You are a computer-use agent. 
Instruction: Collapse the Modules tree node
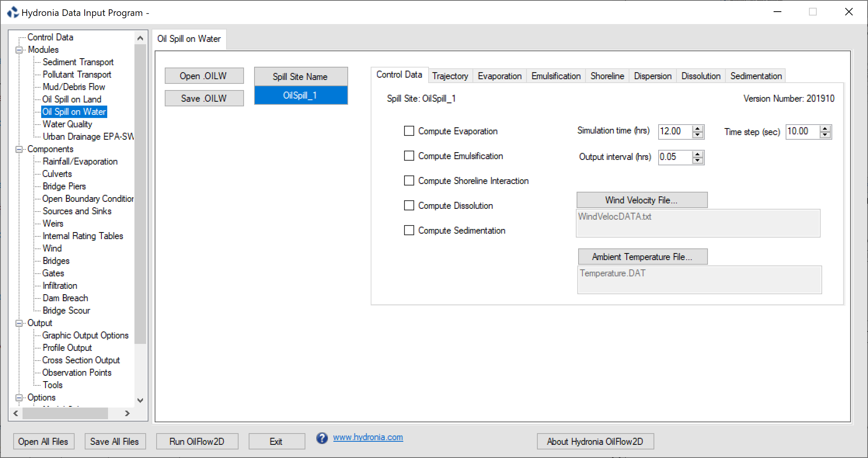tap(19, 50)
